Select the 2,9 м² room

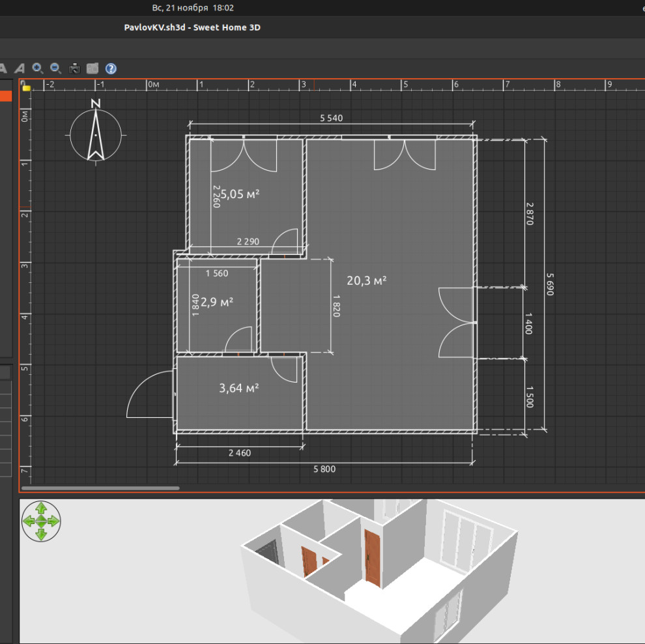tap(217, 302)
